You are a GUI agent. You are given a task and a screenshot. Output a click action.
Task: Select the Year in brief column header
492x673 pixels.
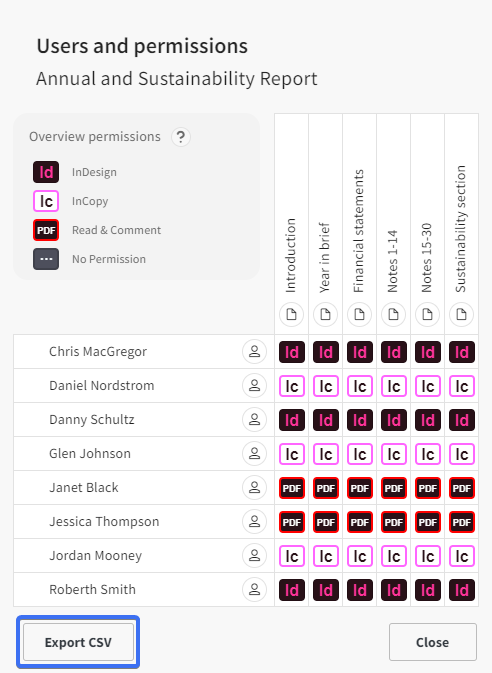click(x=325, y=258)
